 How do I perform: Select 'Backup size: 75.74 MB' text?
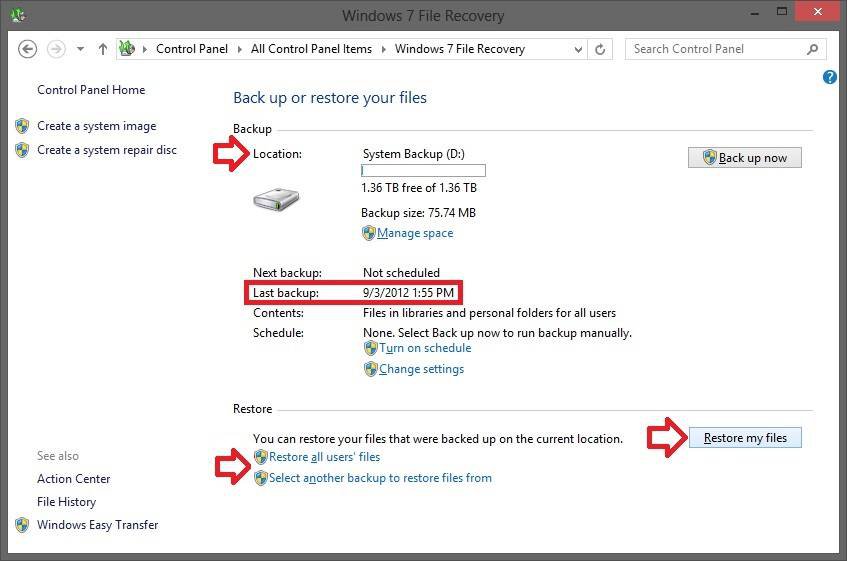tap(418, 213)
